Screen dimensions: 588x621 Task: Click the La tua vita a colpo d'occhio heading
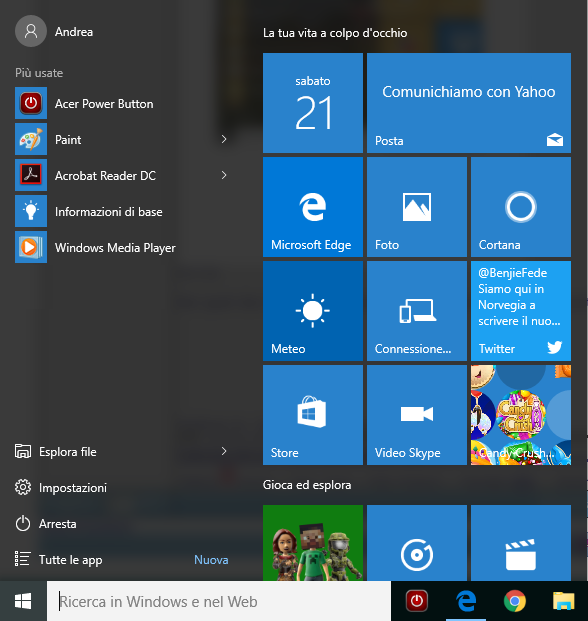coord(335,33)
